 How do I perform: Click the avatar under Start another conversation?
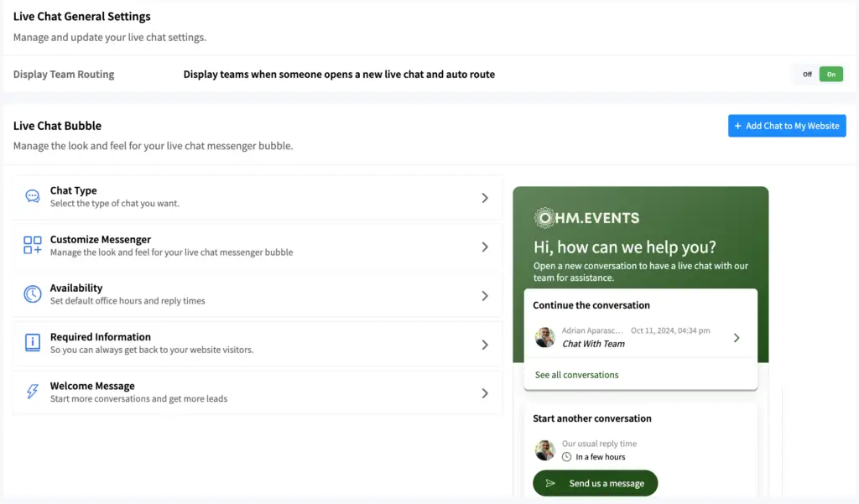point(545,450)
